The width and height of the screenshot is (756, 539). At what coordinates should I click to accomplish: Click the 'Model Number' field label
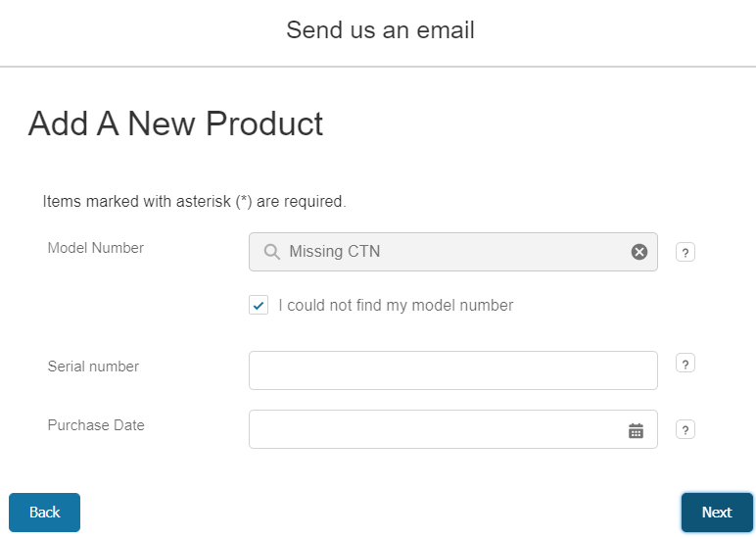pyautogui.click(x=96, y=248)
